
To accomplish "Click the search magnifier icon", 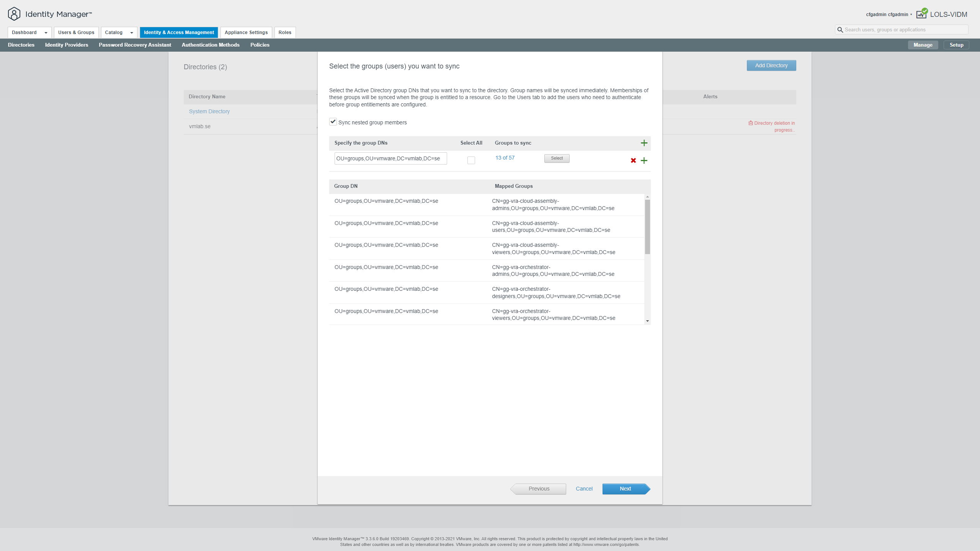I will pos(840,30).
